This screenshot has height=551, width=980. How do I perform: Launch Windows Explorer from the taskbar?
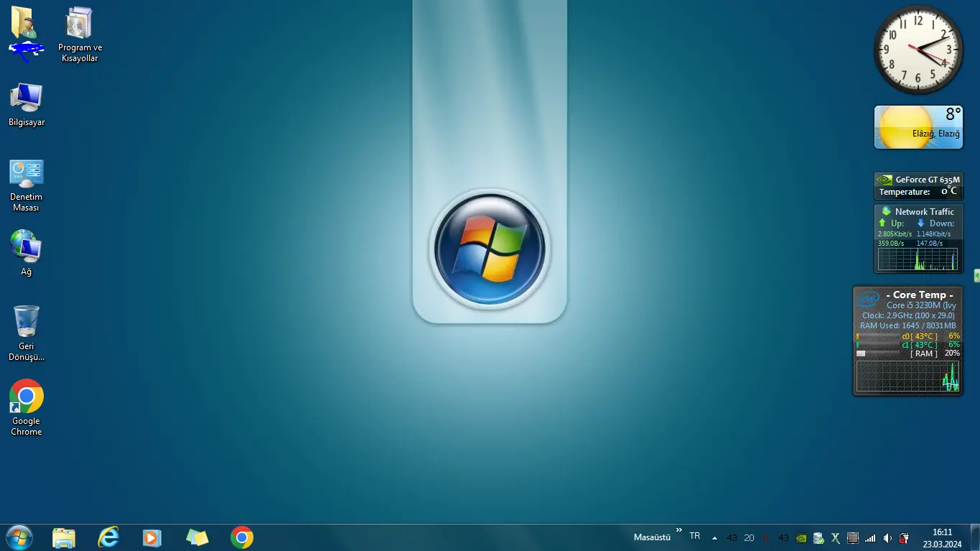pyautogui.click(x=64, y=537)
